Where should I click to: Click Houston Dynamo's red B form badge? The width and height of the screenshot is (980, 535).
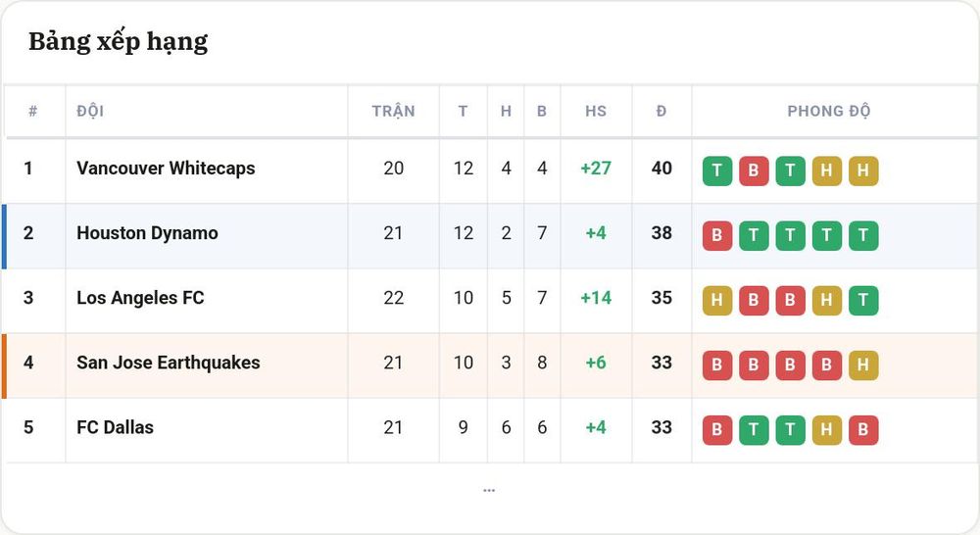point(717,235)
